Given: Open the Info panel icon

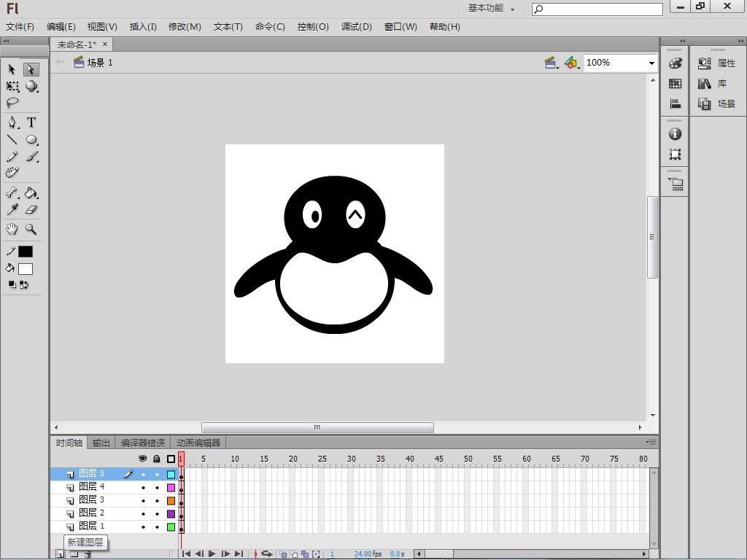Looking at the screenshot, I should click(675, 134).
